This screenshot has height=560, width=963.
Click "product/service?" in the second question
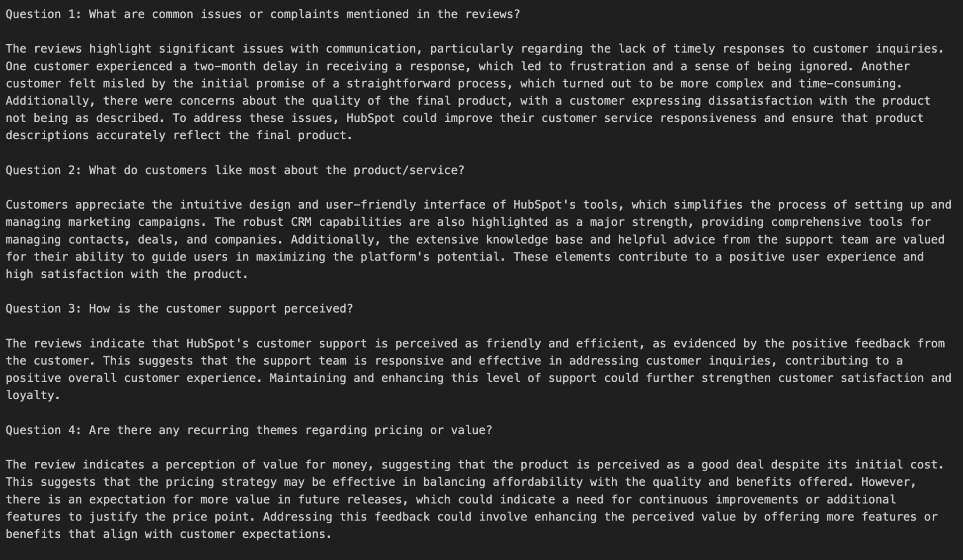[x=409, y=170]
